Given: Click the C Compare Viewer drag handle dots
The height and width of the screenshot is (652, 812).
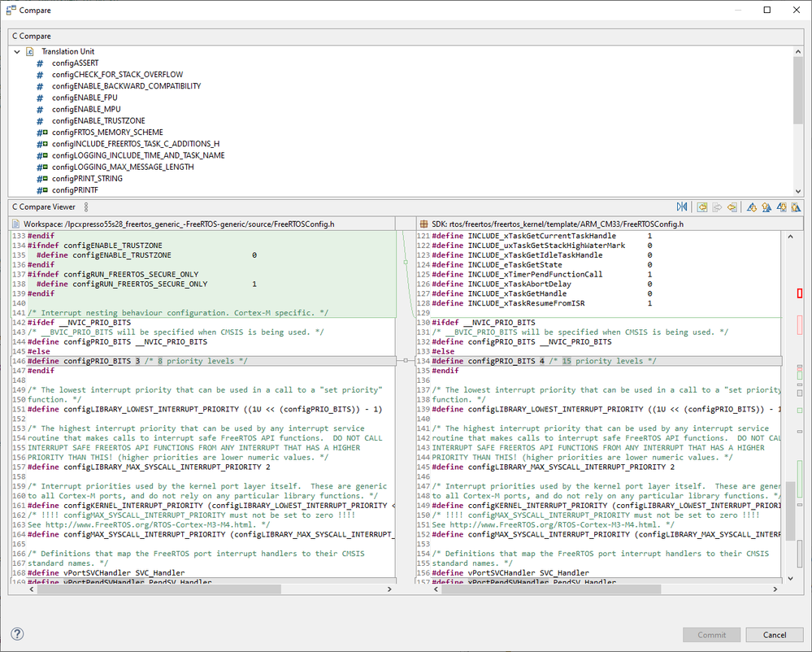Looking at the screenshot, I should click(86, 207).
